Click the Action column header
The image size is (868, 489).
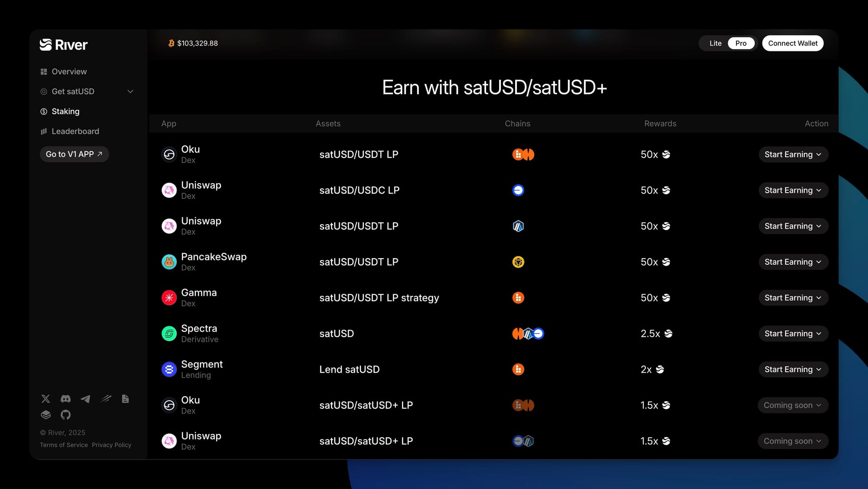(816, 124)
